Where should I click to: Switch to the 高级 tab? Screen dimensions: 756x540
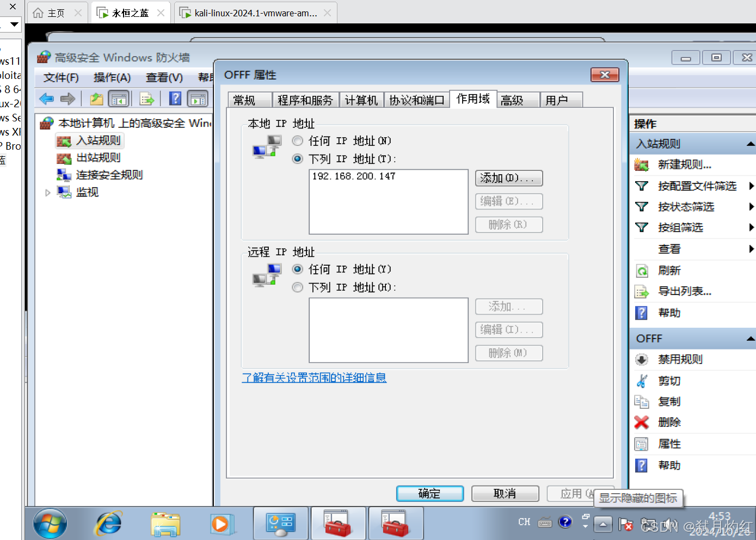(x=518, y=100)
